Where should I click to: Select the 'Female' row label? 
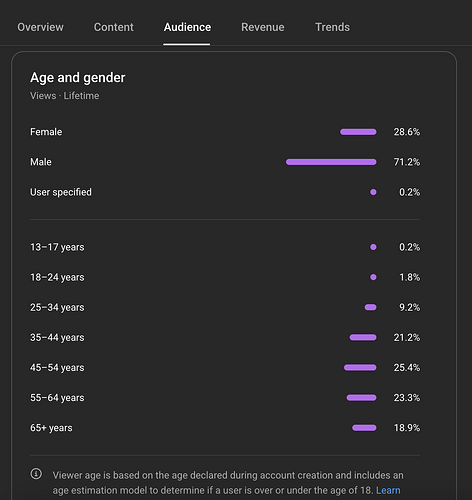click(x=46, y=132)
